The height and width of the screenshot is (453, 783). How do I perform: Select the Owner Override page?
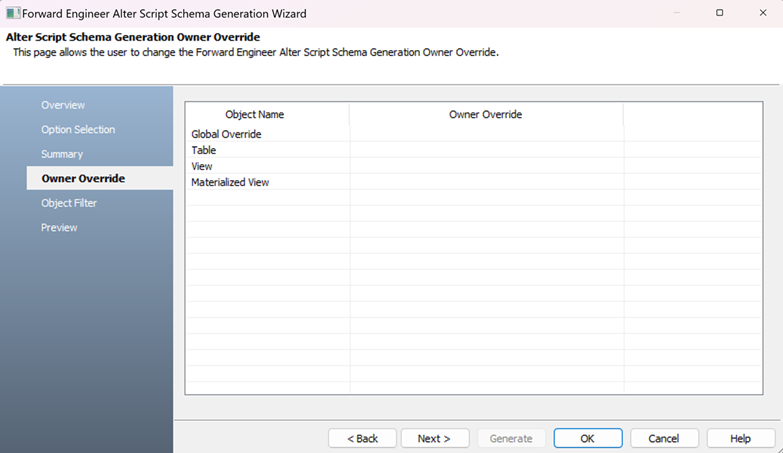tap(100, 178)
